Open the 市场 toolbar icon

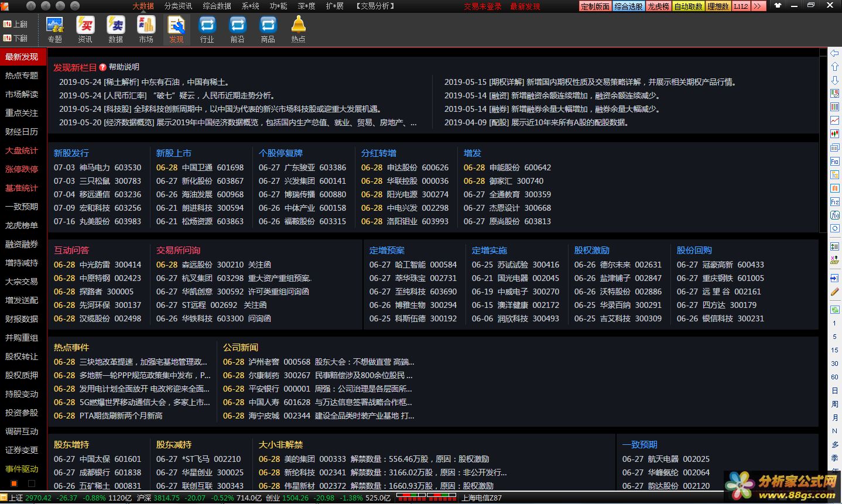tap(146, 29)
